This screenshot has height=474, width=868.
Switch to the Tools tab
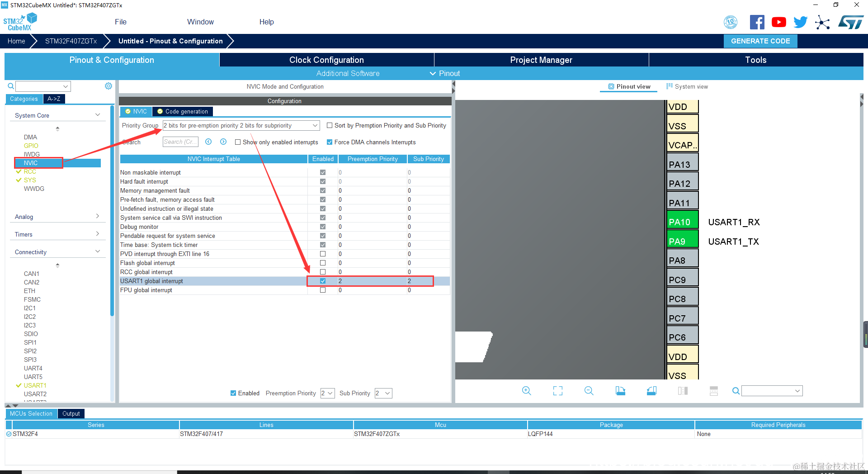(756, 60)
